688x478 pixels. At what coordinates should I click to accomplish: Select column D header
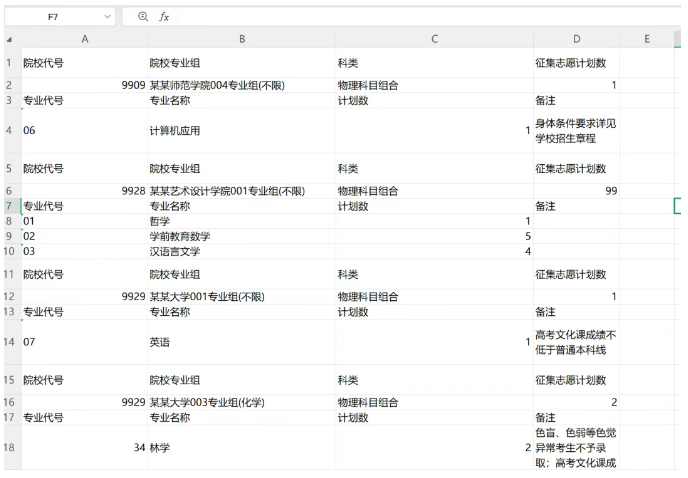tap(576, 39)
